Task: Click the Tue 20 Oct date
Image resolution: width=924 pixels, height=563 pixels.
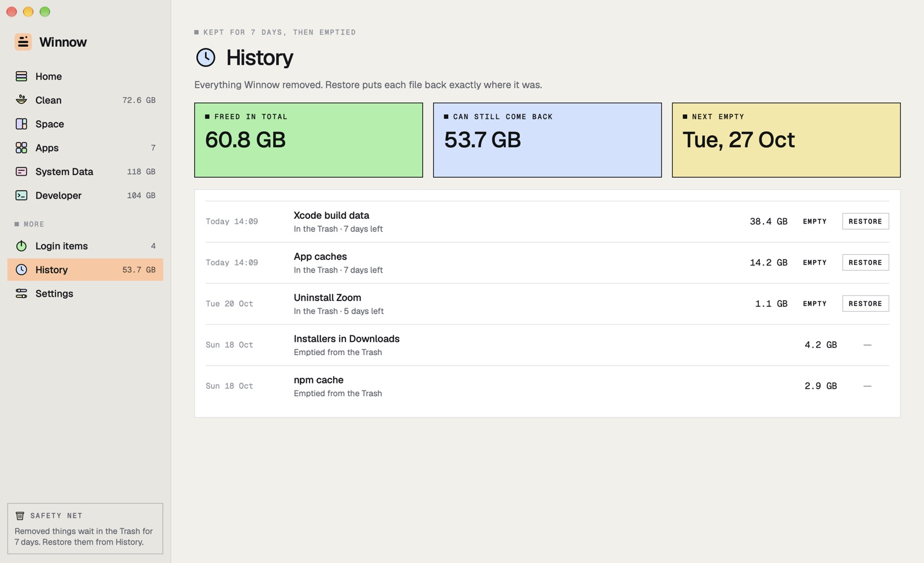Action: point(229,304)
